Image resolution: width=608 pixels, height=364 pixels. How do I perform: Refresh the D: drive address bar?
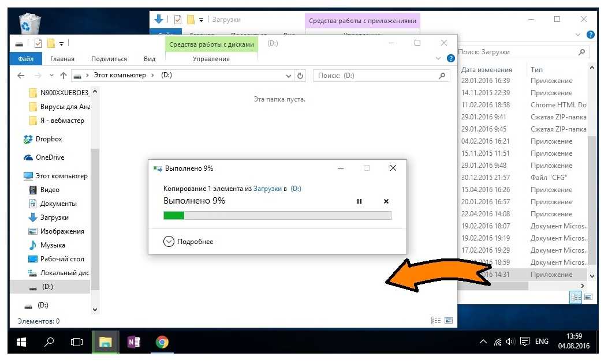[300, 76]
